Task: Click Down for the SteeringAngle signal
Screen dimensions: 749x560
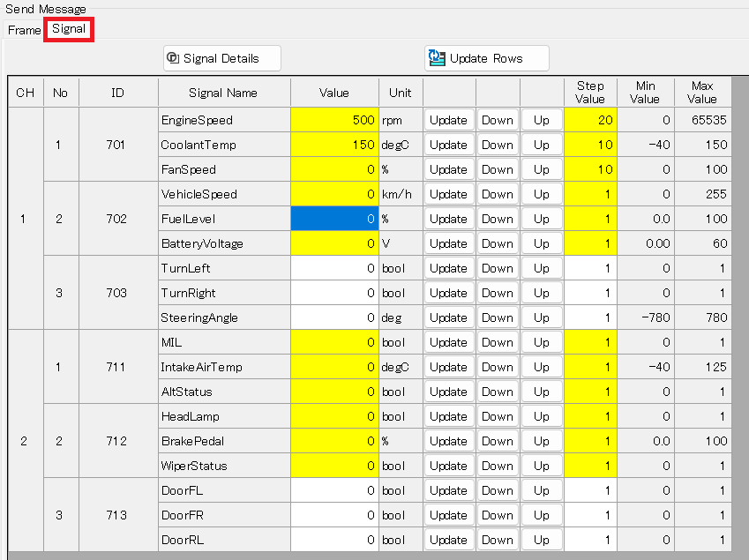Action: click(498, 317)
